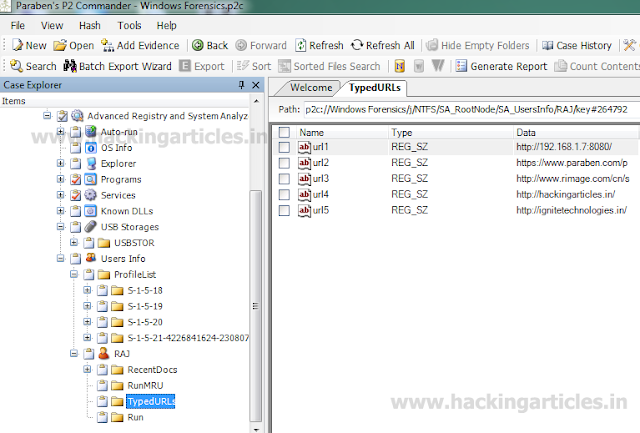Expand the Known DLLs node
Viewport: 640px width, 433px height.
coord(60,211)
